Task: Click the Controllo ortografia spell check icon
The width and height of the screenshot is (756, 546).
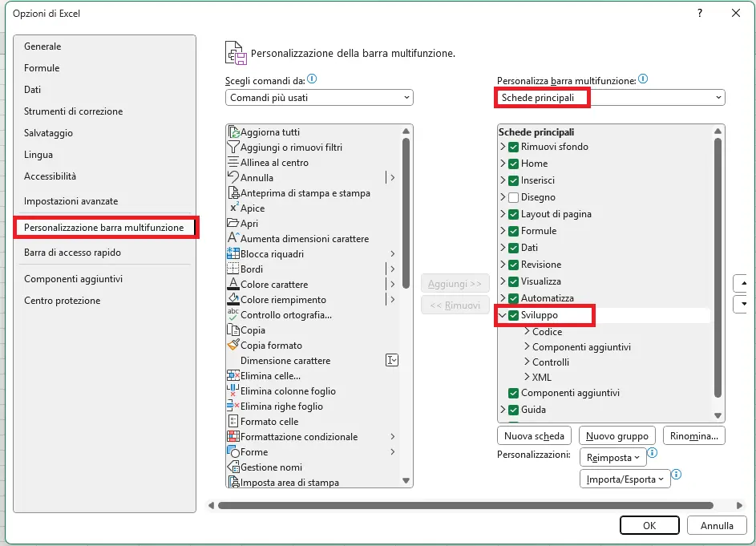Action: 233,314
